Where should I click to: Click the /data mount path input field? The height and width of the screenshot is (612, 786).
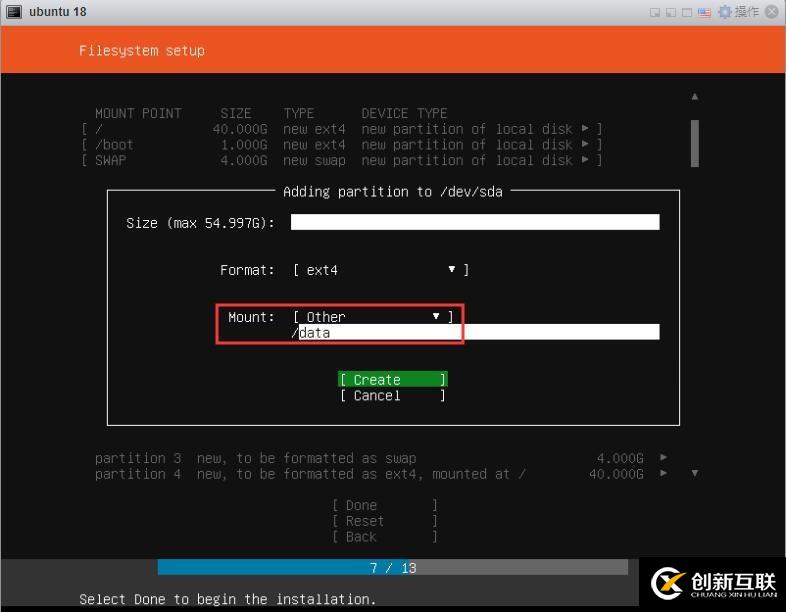pyautogui.click(x=475, y=332)
